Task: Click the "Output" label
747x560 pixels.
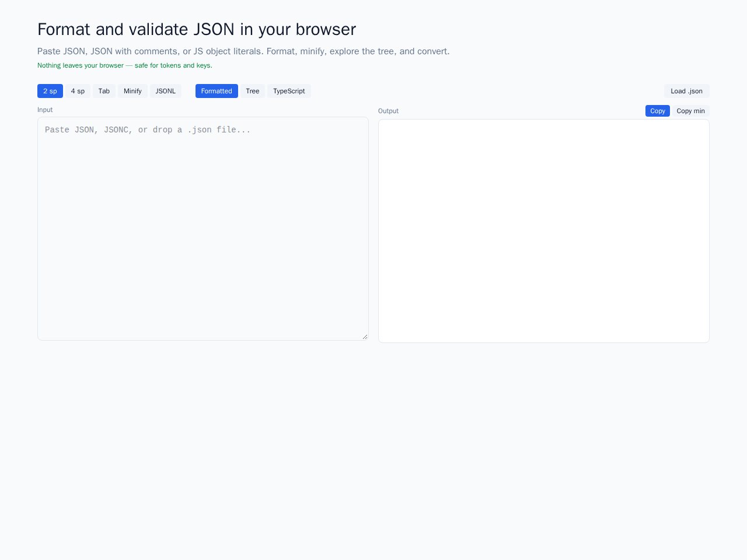Action: pos(388,111)
